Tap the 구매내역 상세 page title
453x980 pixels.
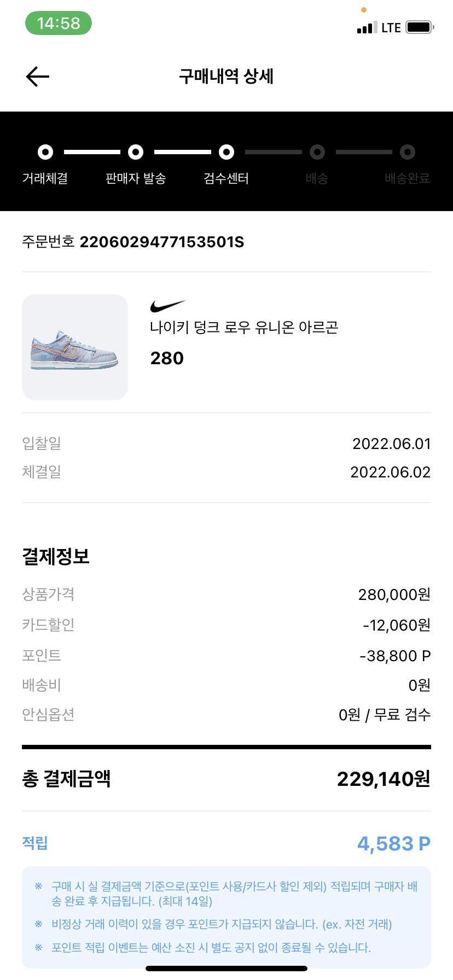(x=226, y=76)
